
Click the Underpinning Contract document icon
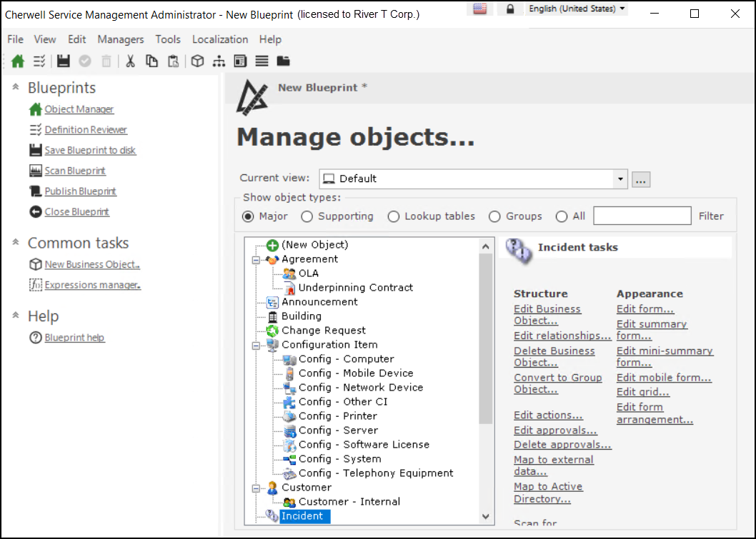click(x=289, y=288)
